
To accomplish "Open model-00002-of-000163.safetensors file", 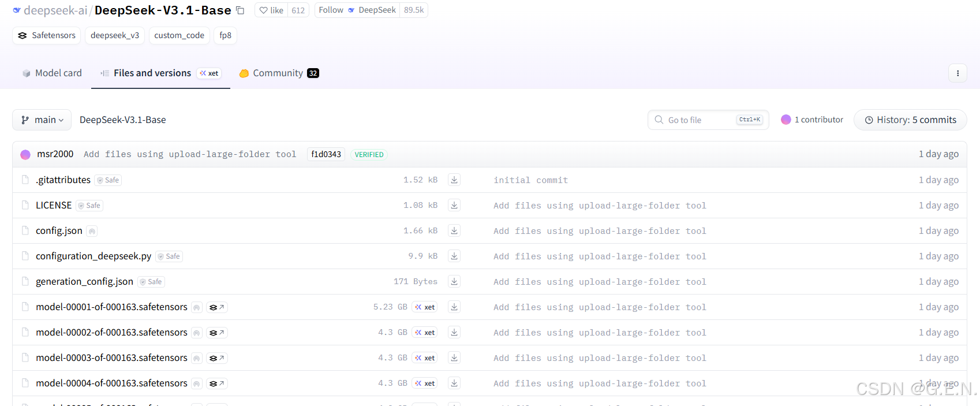I will 111,333.
